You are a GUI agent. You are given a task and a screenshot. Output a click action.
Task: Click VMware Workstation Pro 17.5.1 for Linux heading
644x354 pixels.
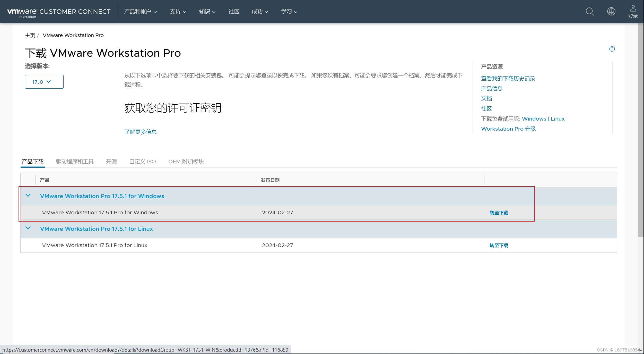point(96,229)
